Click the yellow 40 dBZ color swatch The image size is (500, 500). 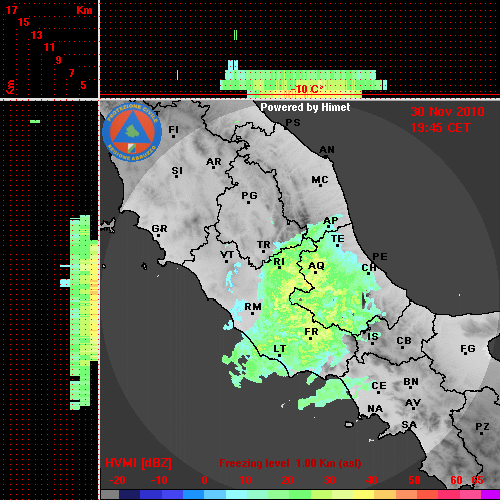tap(364, 494)
